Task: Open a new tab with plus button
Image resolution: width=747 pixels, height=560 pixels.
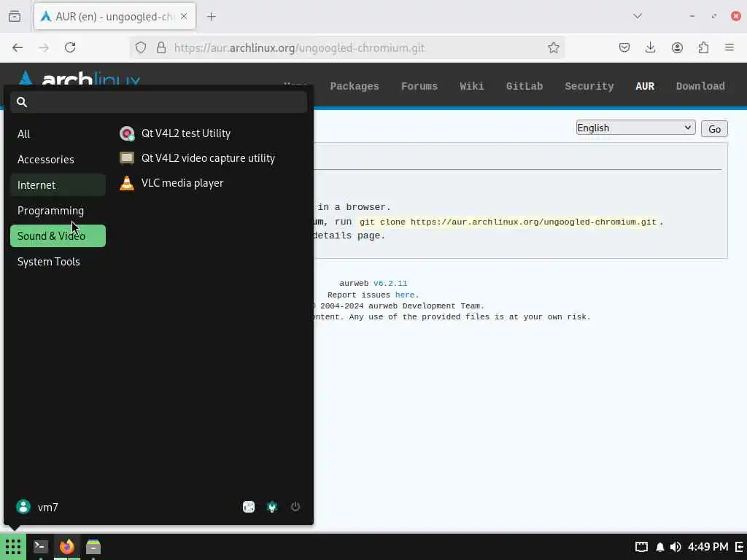Action: 212,17
